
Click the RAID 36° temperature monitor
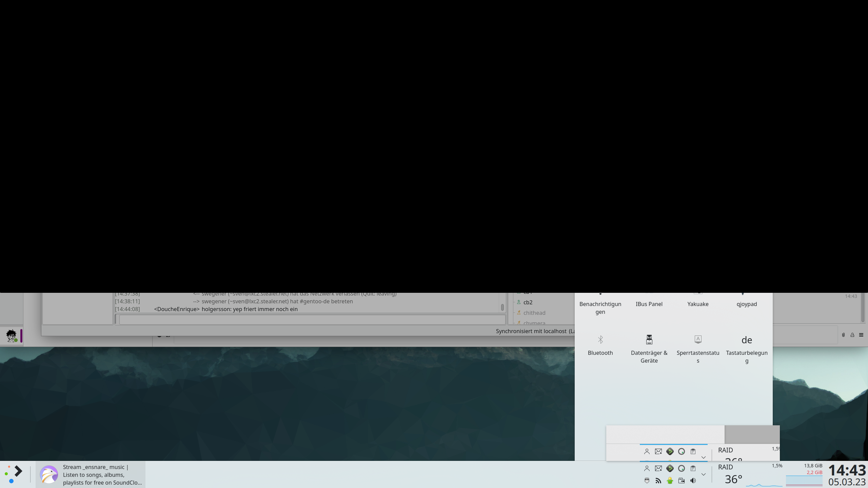(x=732, y=474)
